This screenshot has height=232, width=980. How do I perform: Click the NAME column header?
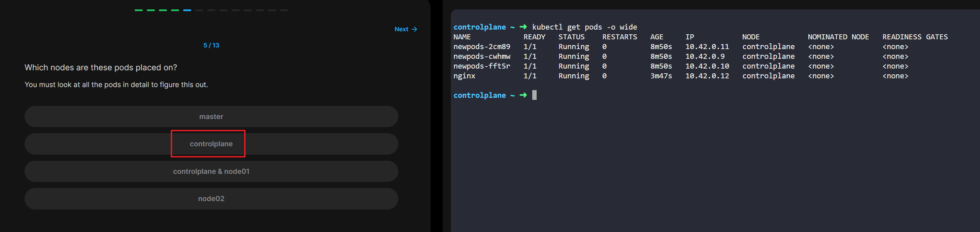coord(462,37)
